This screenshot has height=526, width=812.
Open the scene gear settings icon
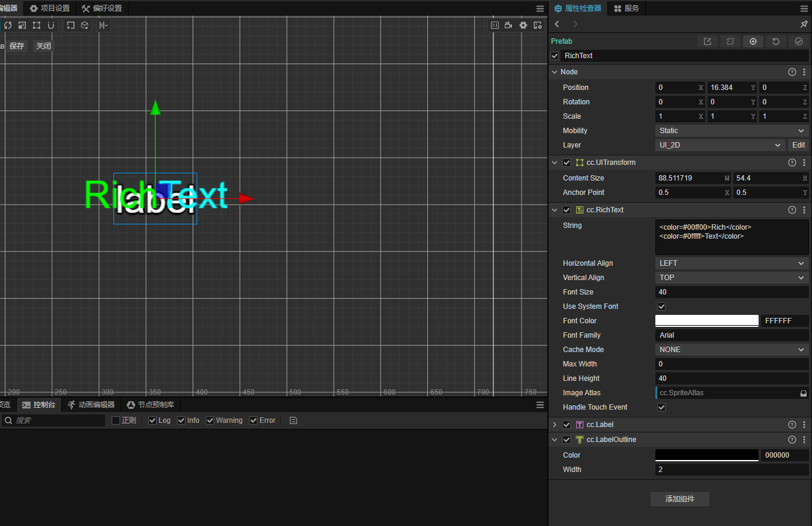tap(523, 25)
